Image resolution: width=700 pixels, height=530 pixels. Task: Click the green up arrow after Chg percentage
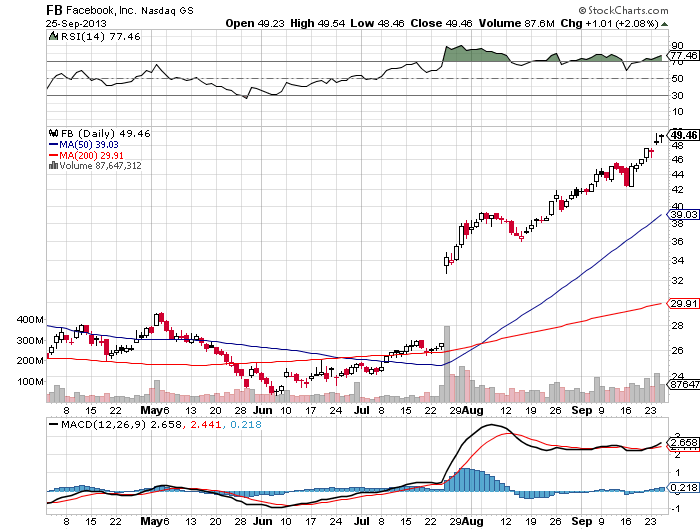click(x=665, y=24)
